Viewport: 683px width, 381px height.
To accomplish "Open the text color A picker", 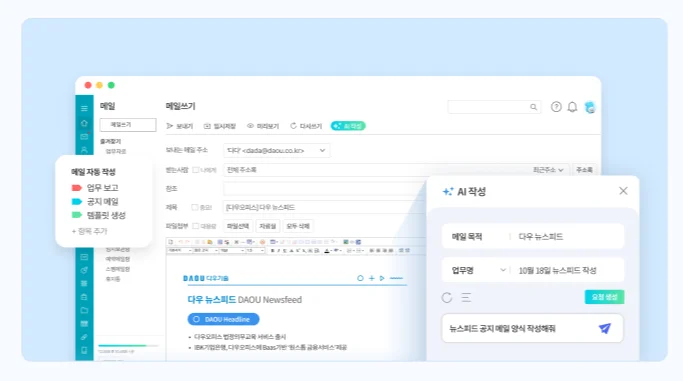I will (327, 251).
